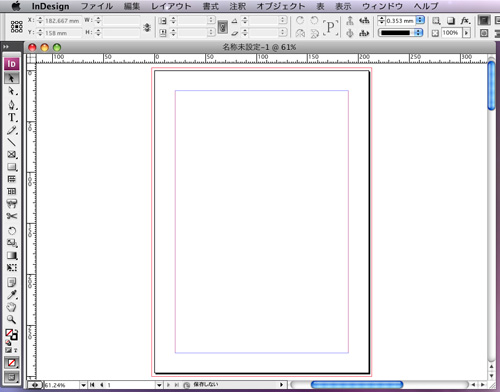Screen dimensions: 500x392
Task: Open the 書式 menu
Action: click(x=211, y=6)
